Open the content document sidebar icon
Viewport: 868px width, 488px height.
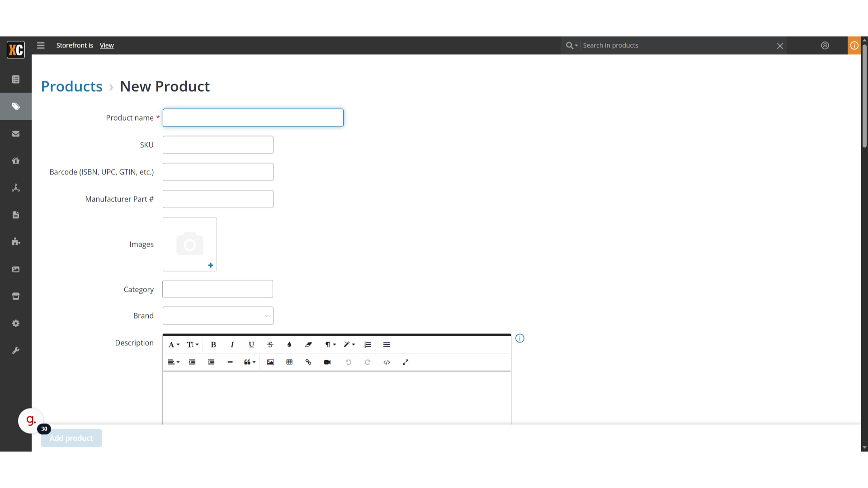point(16,215)
